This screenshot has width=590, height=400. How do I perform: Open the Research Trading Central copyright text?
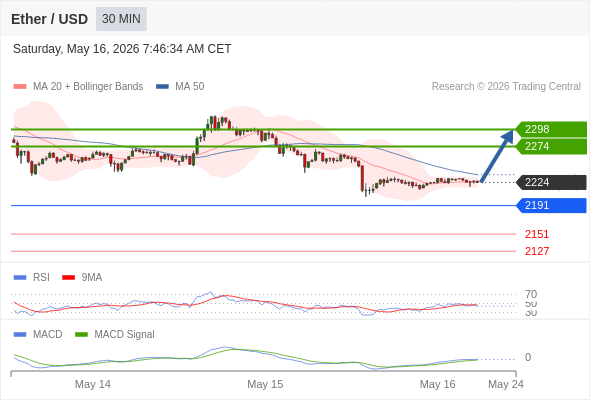506,87
